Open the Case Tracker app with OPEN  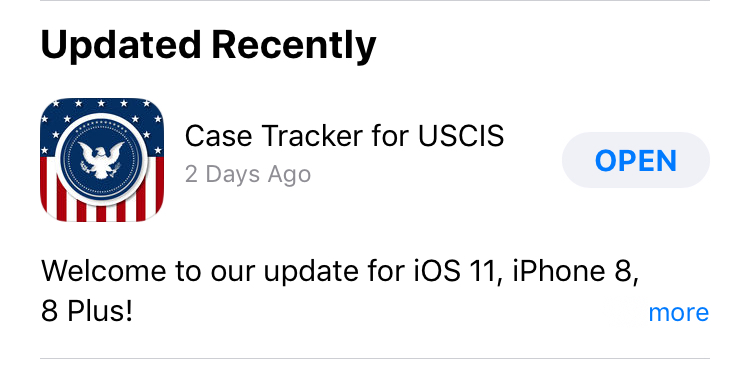636,160
